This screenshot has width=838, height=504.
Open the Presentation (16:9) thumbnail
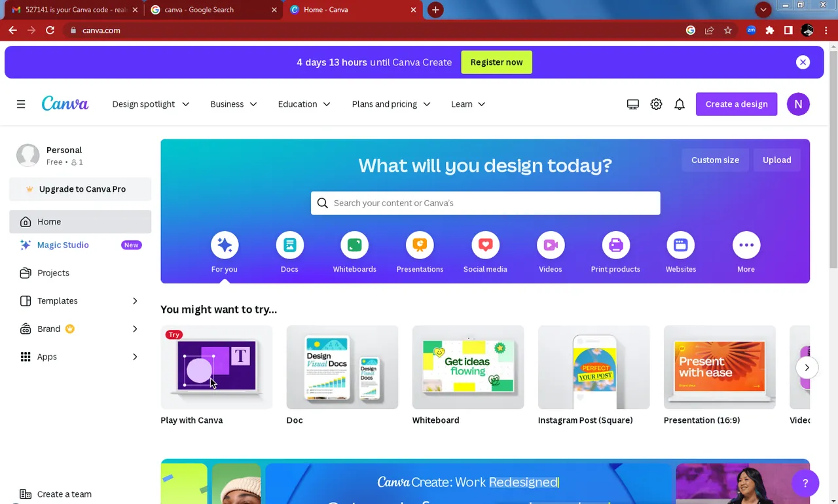click(720, 367)
